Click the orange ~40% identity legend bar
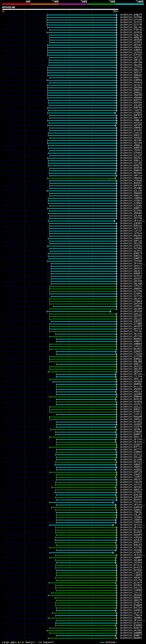 (45, 4)
